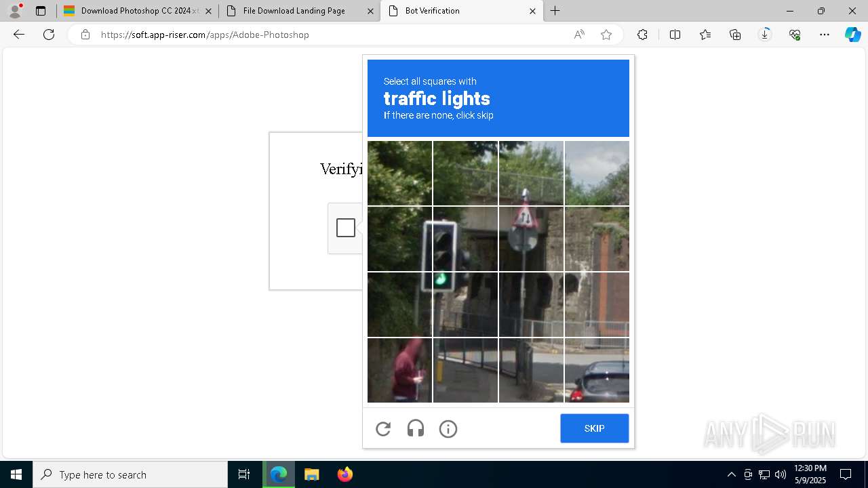This screenshot has width=868, height=488.
Task: Select the sky and cloud tile
Action: (x=597, y=173)
